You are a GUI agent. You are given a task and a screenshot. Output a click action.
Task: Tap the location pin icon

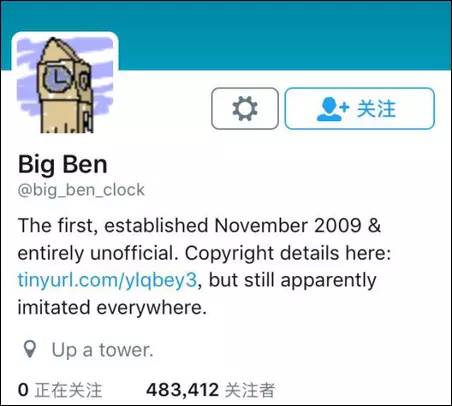tap(30, 349)
